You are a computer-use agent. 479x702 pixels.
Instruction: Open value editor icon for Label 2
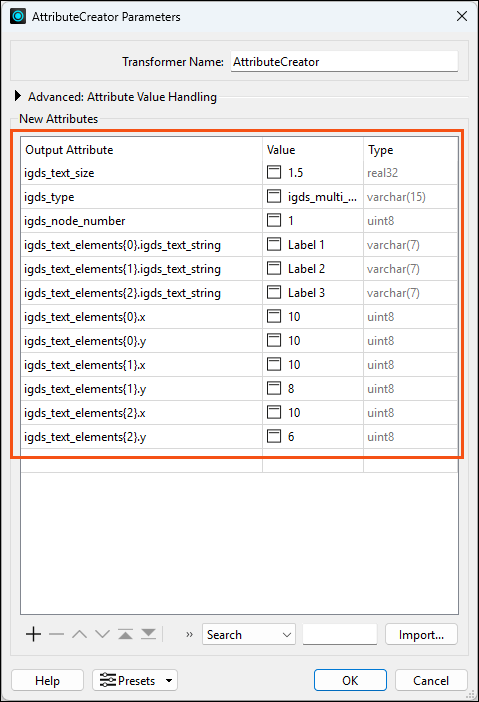tap(274, 269)
